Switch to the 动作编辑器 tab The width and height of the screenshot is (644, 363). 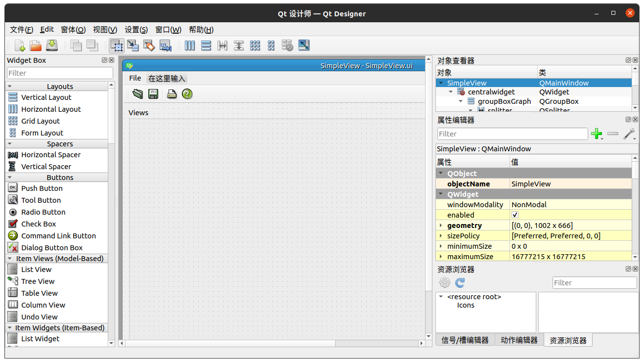tap(519, 340)
